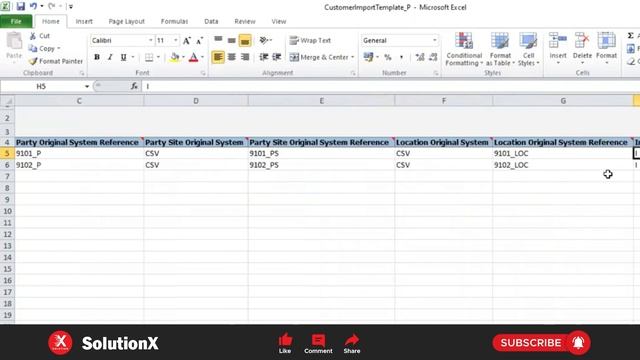Open the General number format dropdown
This screenshot has width=640, height=360.
[x=435, y=40]
